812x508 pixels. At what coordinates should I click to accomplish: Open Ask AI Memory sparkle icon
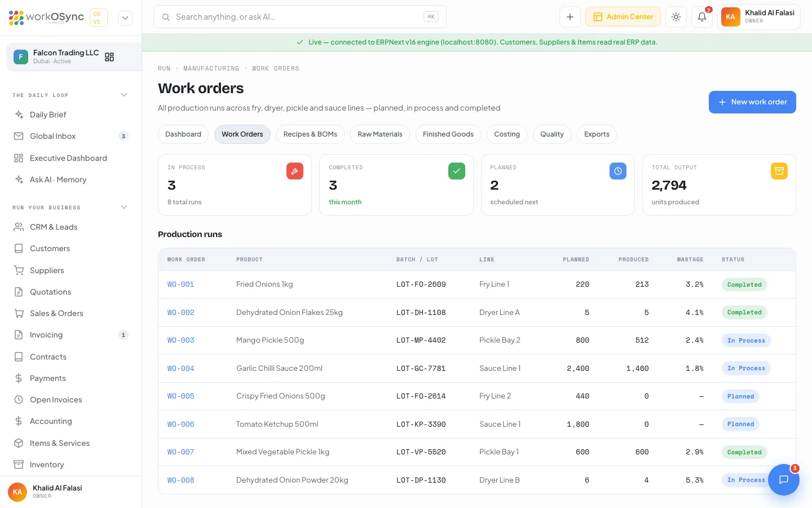point(19,179)
